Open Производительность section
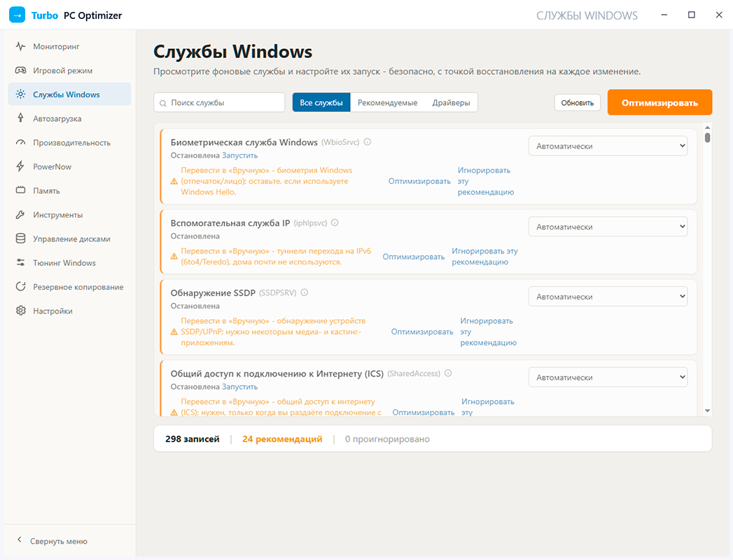 click(x=69, y=143)
